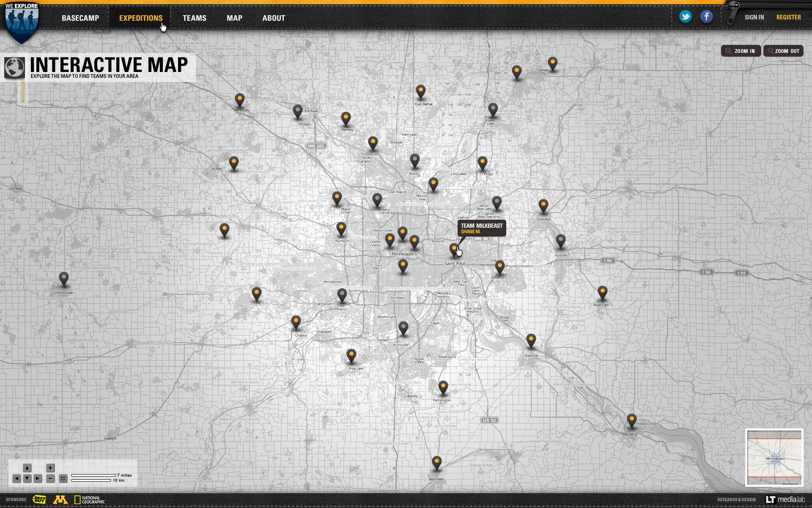Screen dimensions: 812x508
Task: Open the Facebook page icon
Action: click(x=706, y=17)
